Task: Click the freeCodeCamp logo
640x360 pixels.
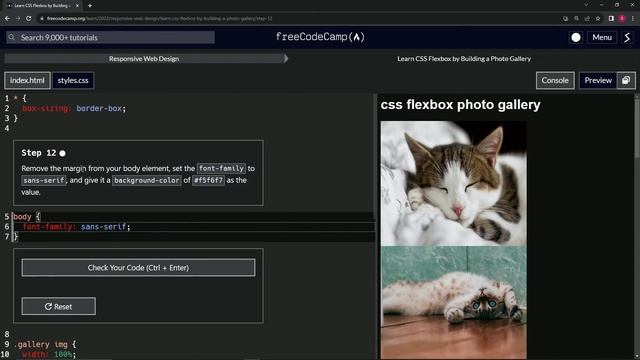Action: click(x=320, y=37)
